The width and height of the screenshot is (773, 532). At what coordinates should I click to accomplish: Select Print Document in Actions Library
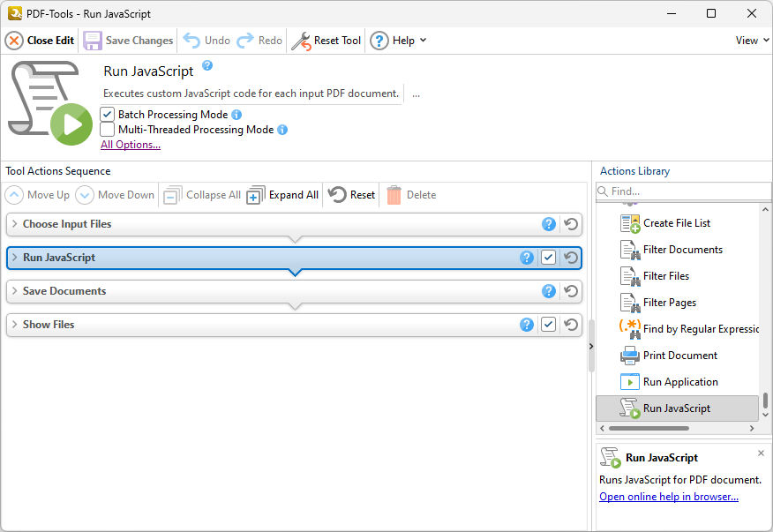pyautogui.click(x=677, y=356)
